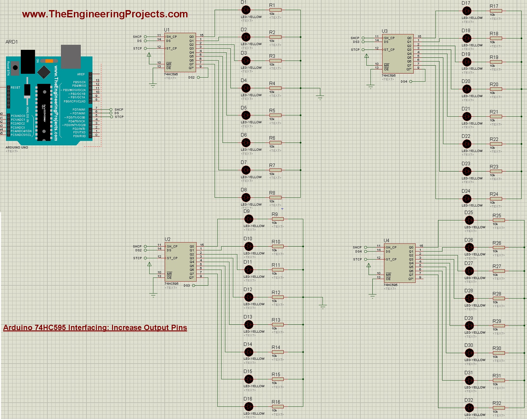Select the U1 74HC595 shift register
Viewport: 527px width, 420px height.
[x=180, y=52]
